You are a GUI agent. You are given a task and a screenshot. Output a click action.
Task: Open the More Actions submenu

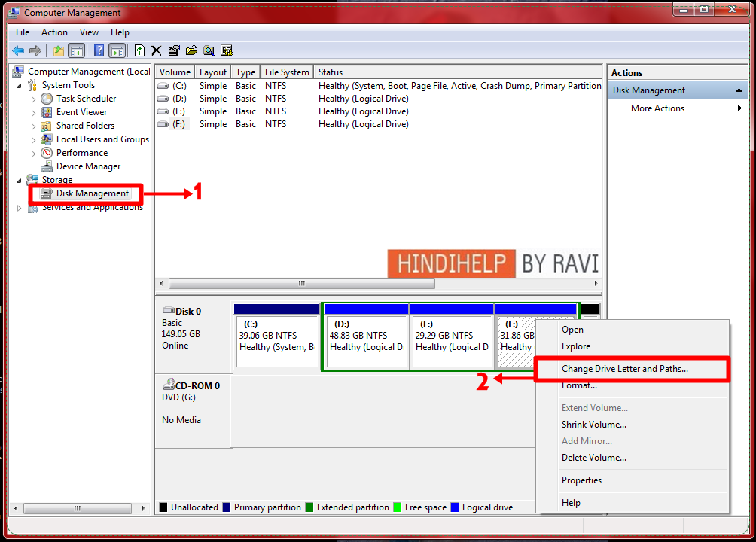[677, 108]
